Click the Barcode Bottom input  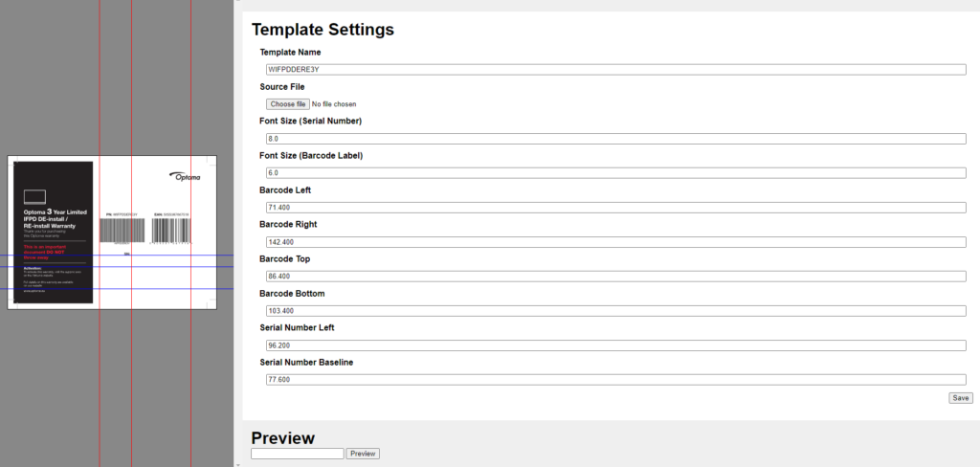615,311
